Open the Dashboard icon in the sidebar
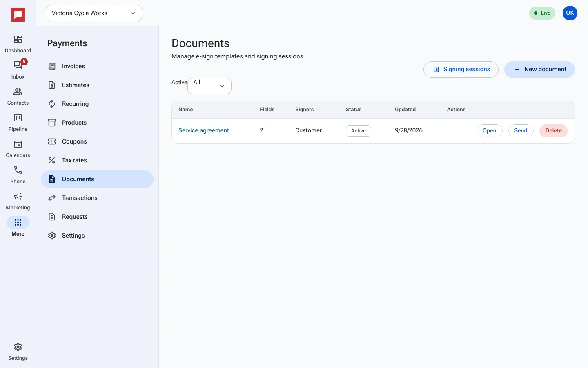 tap(18, 39)
